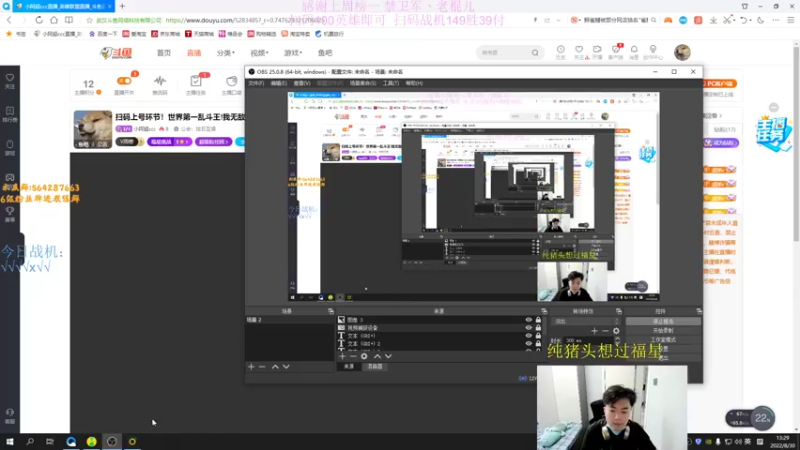Open the 主播任务 clipboard icon on Douyu
The image size is (800, 450).
tap(196, 81)
